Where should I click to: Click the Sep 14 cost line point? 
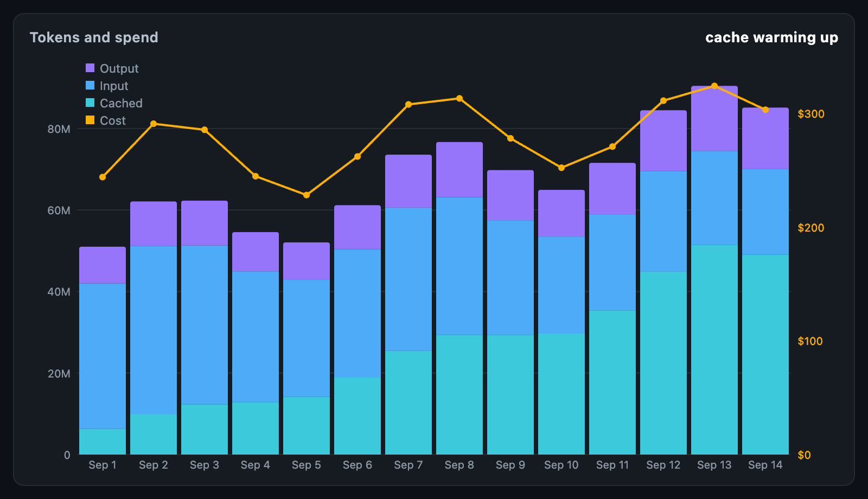click(x=765, y=110)
